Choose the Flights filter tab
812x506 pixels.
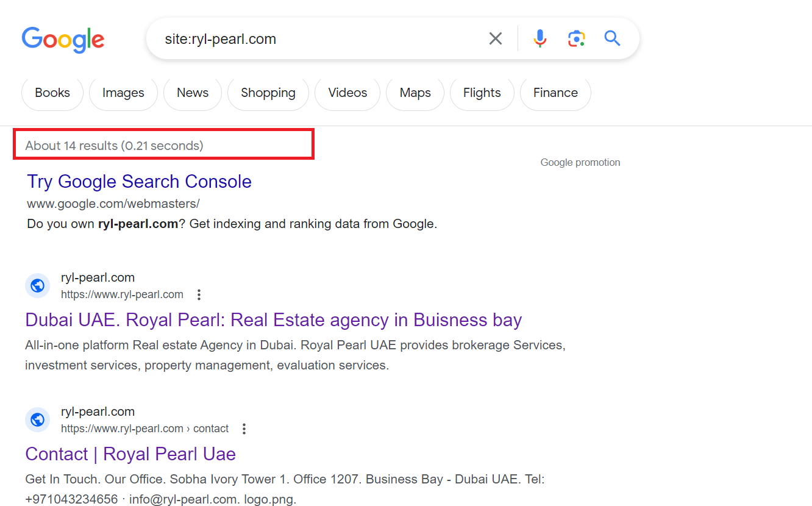coord(482,93)
